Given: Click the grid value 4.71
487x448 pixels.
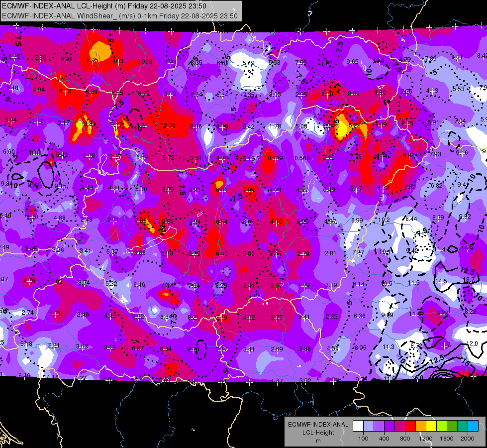Looking at the screenshot, I should tap(118, 61).
